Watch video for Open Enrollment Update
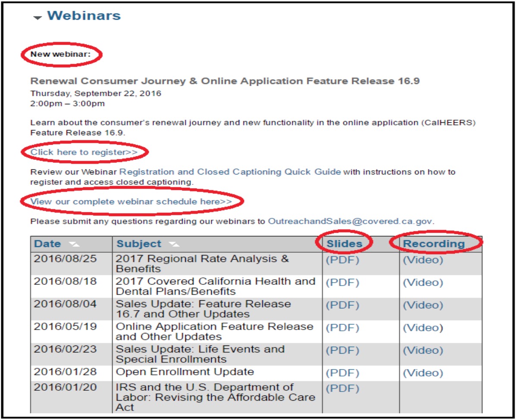This screenshot has height=420, width=516. click(x=422, y=373)
